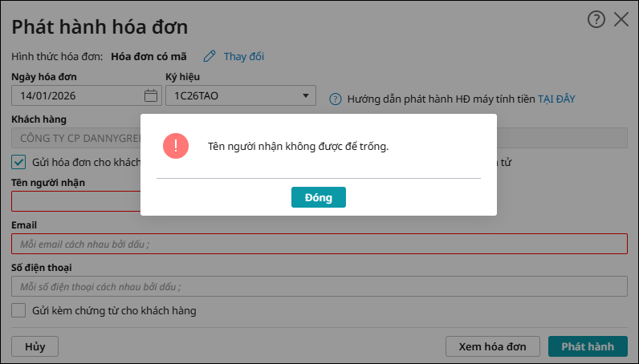Viewport: 639px width, 364px height.
Task: Click the pencil edit icon beside Thay đổi
Action: pos(210,56)
